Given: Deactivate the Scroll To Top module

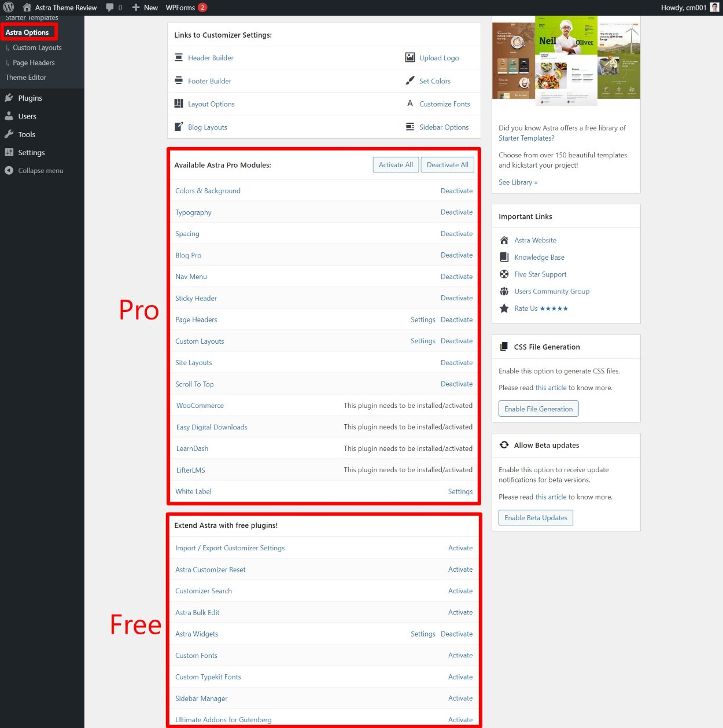Looking at the screenshot, I should pos(456,384).
